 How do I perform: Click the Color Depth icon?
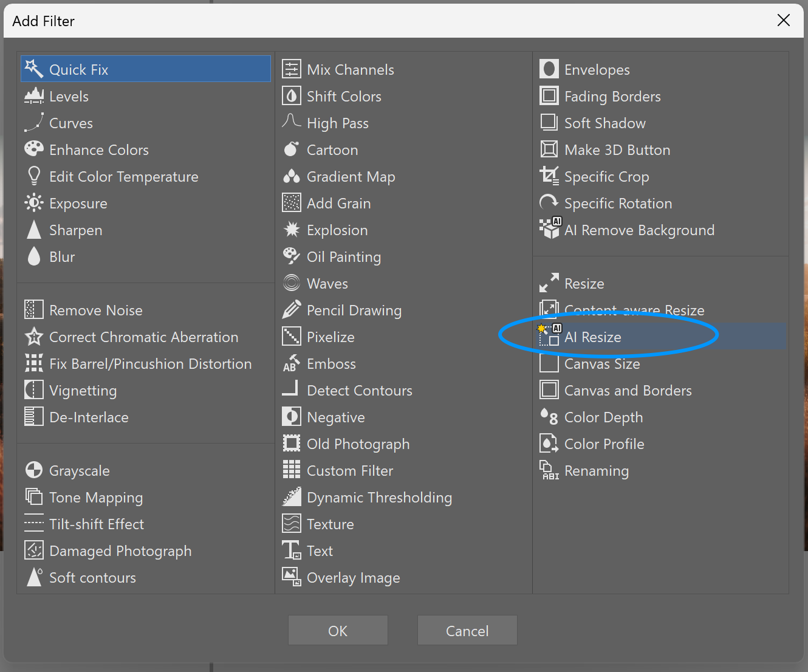point(549,417)
